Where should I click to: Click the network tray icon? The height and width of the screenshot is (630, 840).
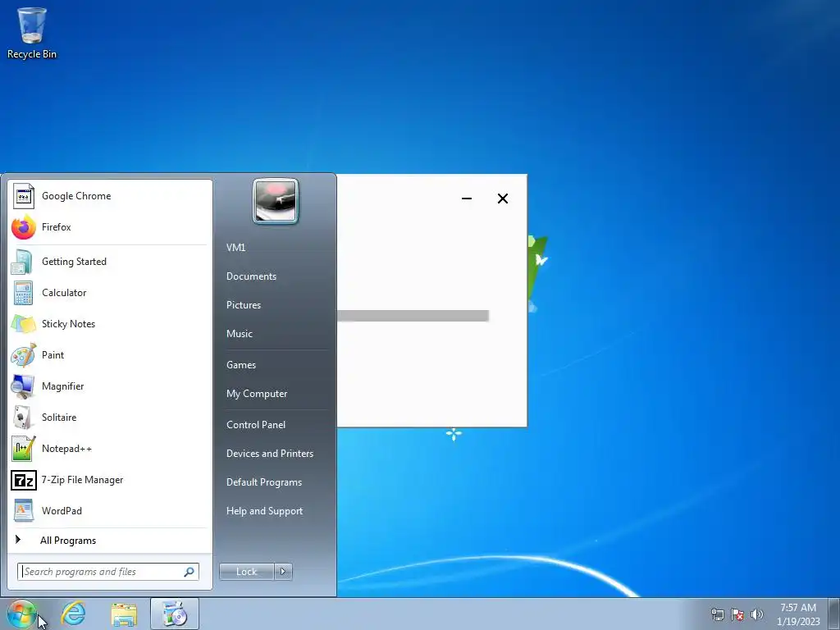717,614
